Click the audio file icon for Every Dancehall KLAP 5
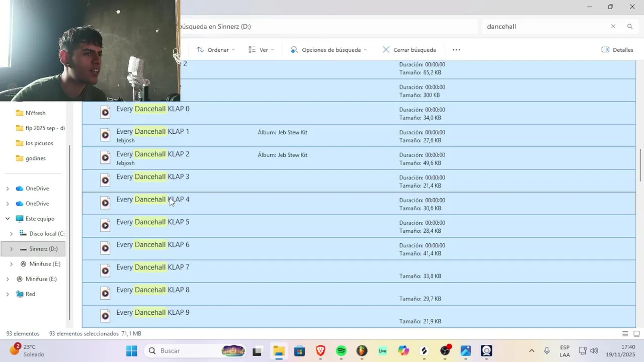Image resolution: width=644 pixels, height=362 pixels. pyautogui.click(x=105, y=225)
